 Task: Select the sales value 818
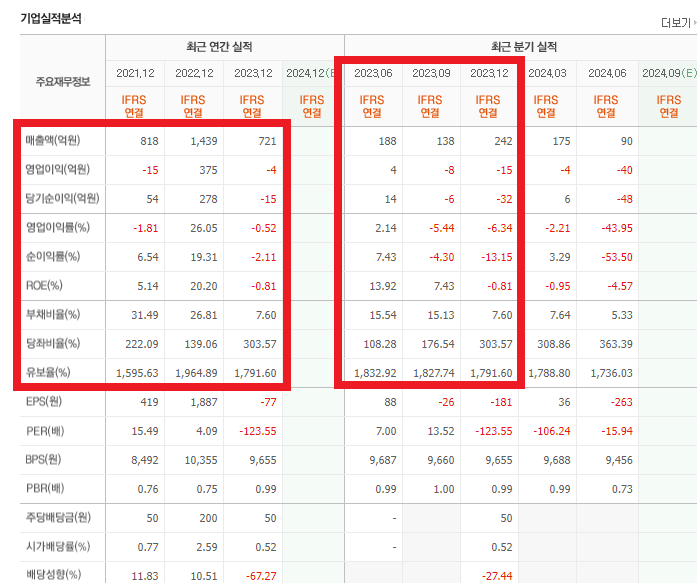[149, 141]
